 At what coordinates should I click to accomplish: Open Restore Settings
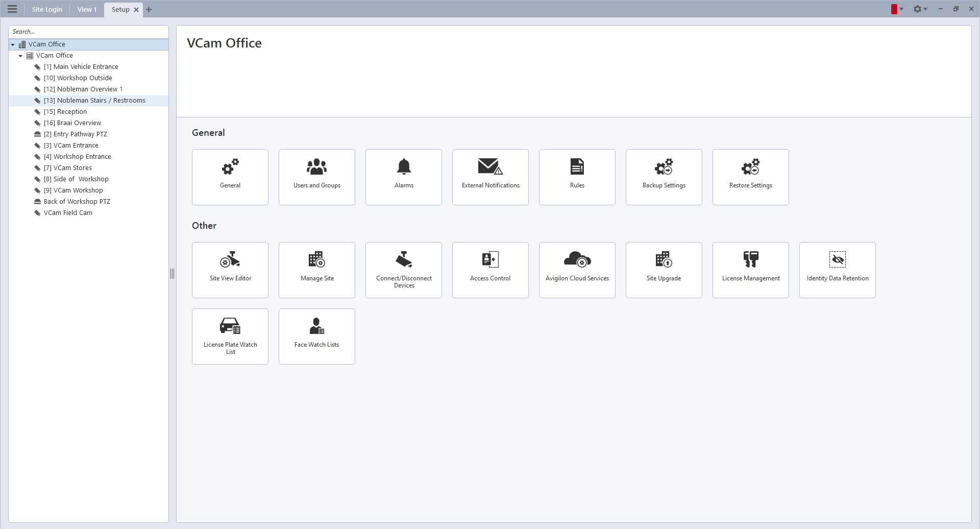751,177
